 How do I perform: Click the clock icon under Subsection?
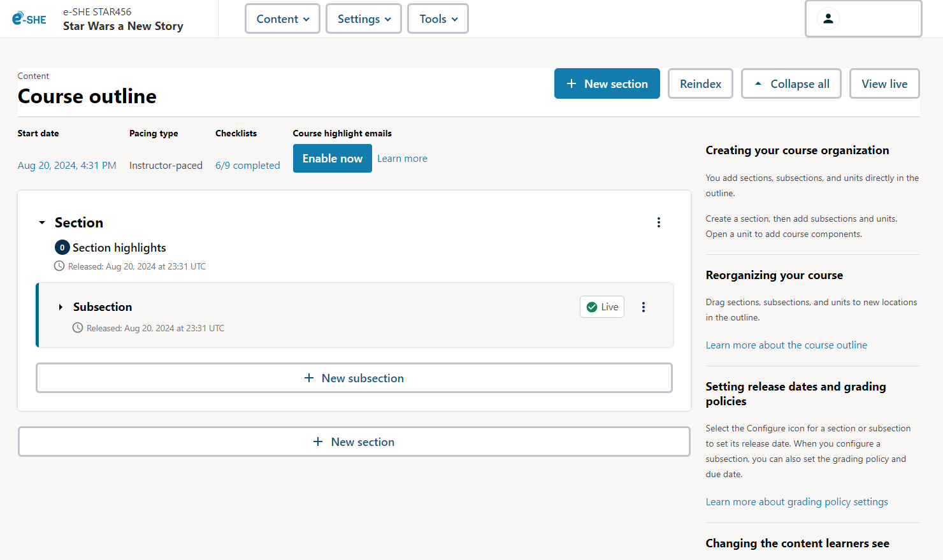coord(78,328)
